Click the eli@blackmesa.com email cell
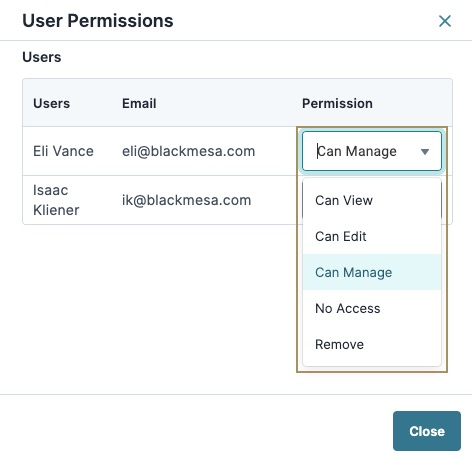Viewport: 472px width, 459px height. pos(189,151)
